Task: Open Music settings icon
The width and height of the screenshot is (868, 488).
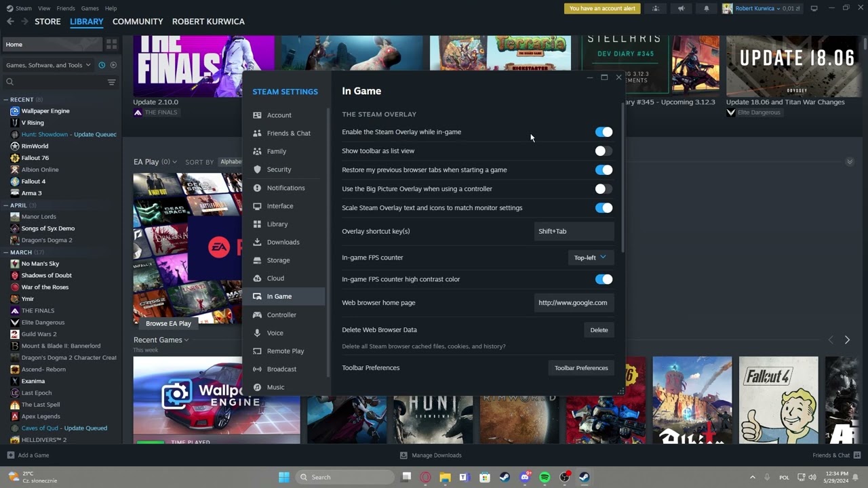Action: (257, 387)
